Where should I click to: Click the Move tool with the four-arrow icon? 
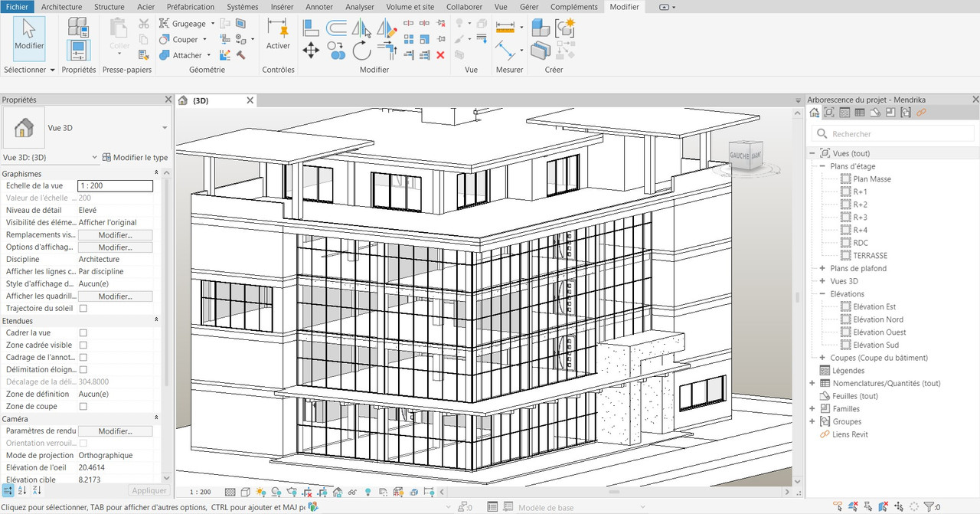pos(311,51)
